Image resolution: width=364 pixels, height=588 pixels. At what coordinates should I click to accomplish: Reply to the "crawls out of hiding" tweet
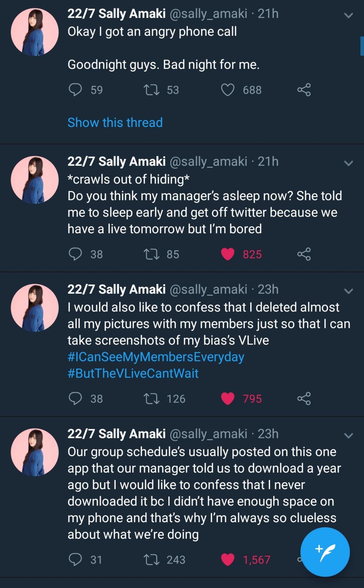click(x=75, y=254)
